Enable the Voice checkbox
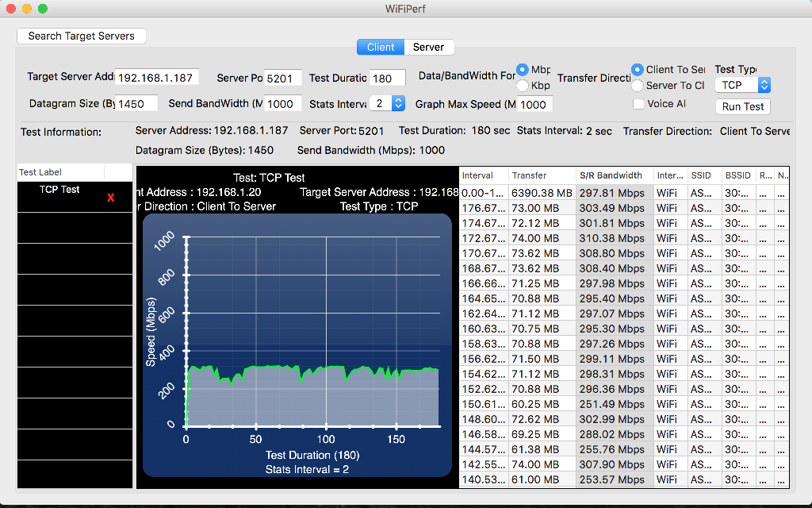The width and height of the screenshot is (812, 508). coord(638,103)
